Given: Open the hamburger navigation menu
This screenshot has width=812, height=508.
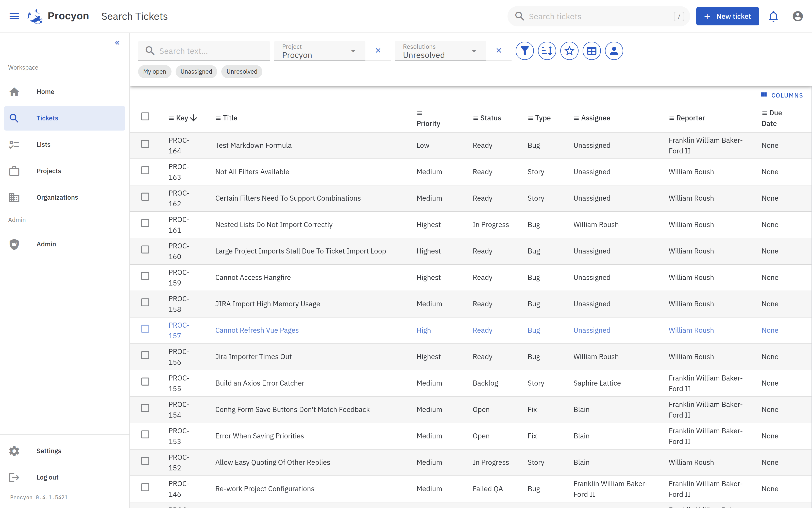Looking at the screenshot, I should coord(14,16).
